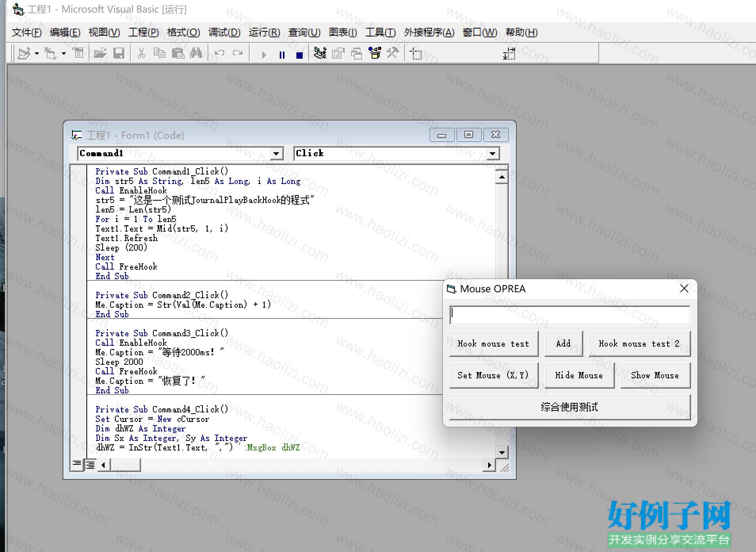
Task: Minimize the Form1 (Code) window
Action: click(x=442, y=135)
